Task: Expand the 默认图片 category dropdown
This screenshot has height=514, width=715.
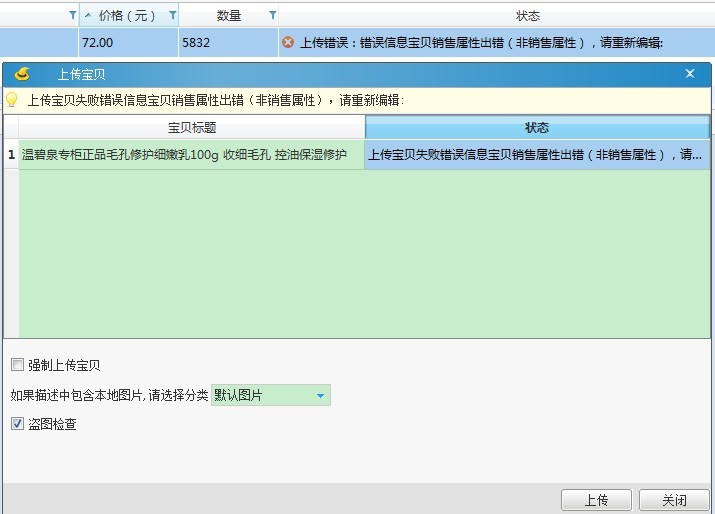Action: [320, 396]
